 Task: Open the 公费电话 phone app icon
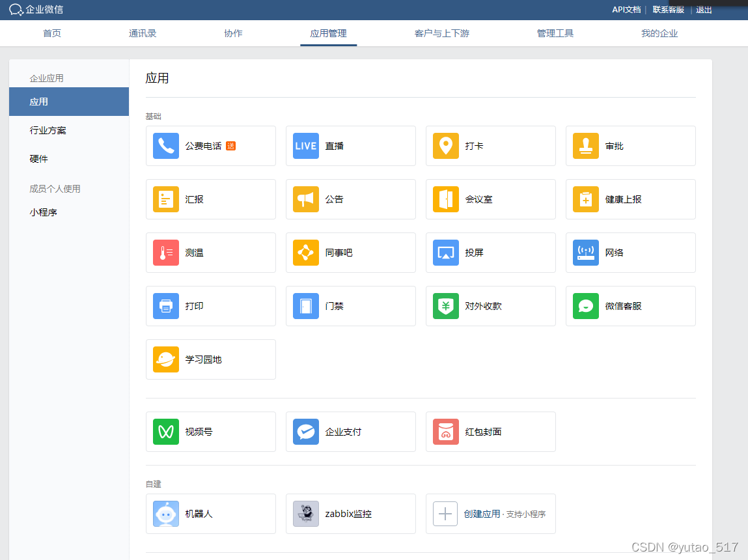pos(166,146)
